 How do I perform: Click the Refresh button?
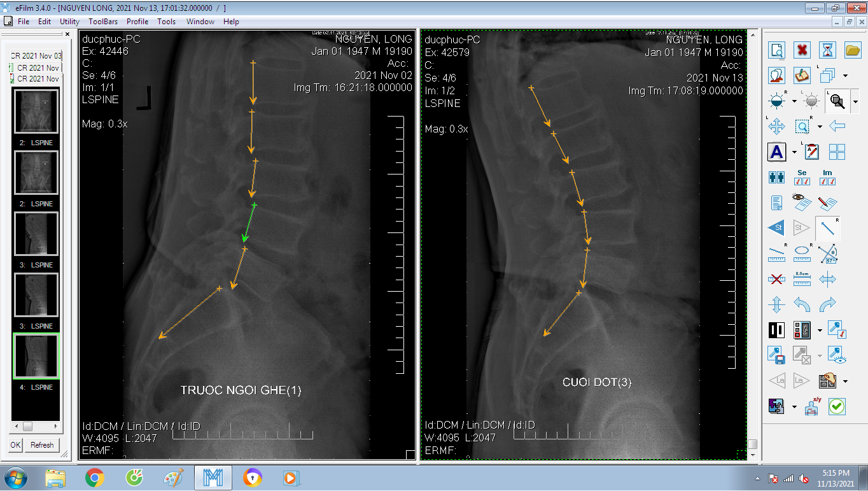tap(42, 445)
